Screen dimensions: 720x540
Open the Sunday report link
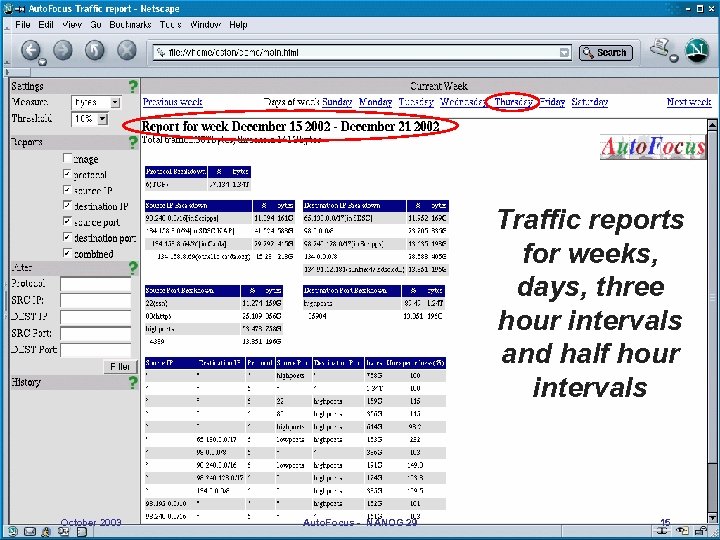(x=337, y=102)
